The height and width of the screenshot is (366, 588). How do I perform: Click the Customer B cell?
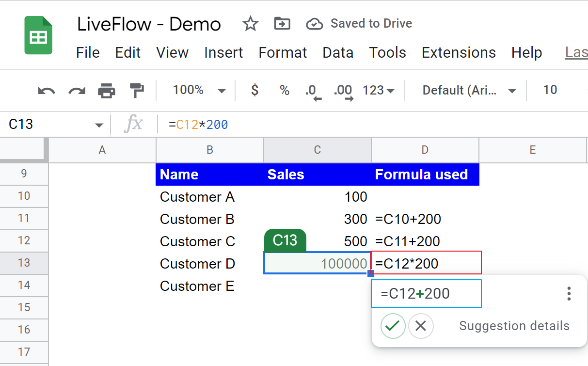[210, 219]
